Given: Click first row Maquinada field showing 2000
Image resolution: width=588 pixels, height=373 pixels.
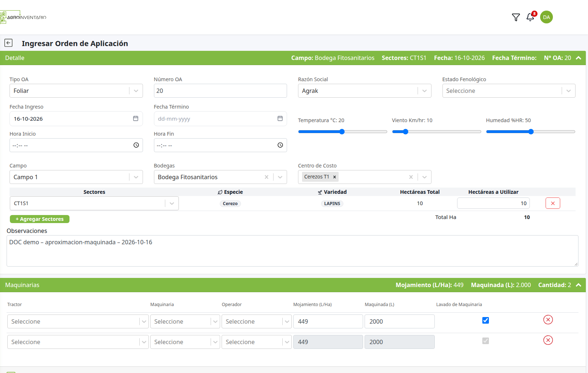Looking at the screenshot, I should (x=400, y=321).
